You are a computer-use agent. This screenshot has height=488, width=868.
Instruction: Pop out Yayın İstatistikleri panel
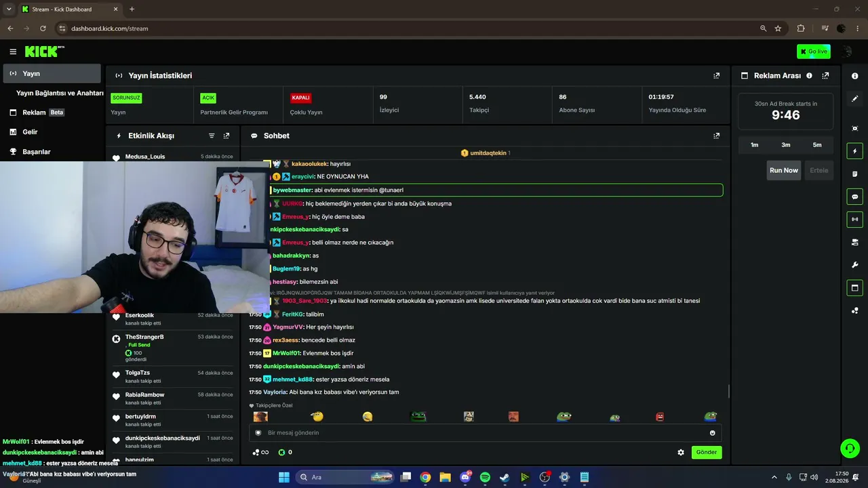(717, 76)
